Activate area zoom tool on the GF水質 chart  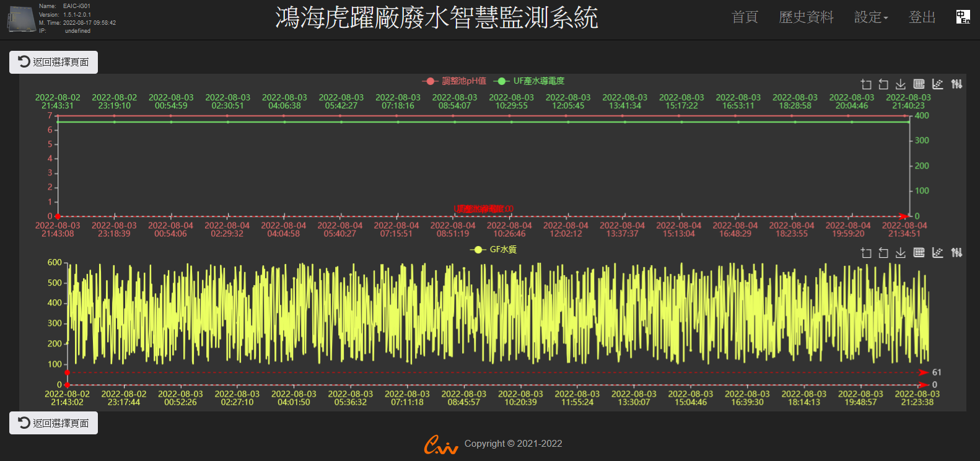coord(866,253)
